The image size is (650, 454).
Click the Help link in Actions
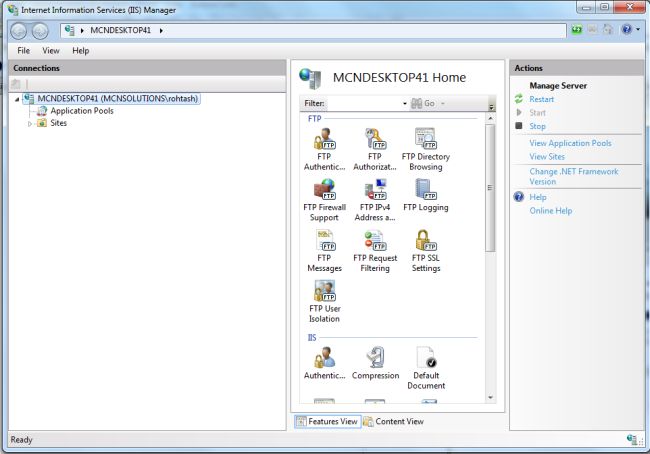(538, 197)
